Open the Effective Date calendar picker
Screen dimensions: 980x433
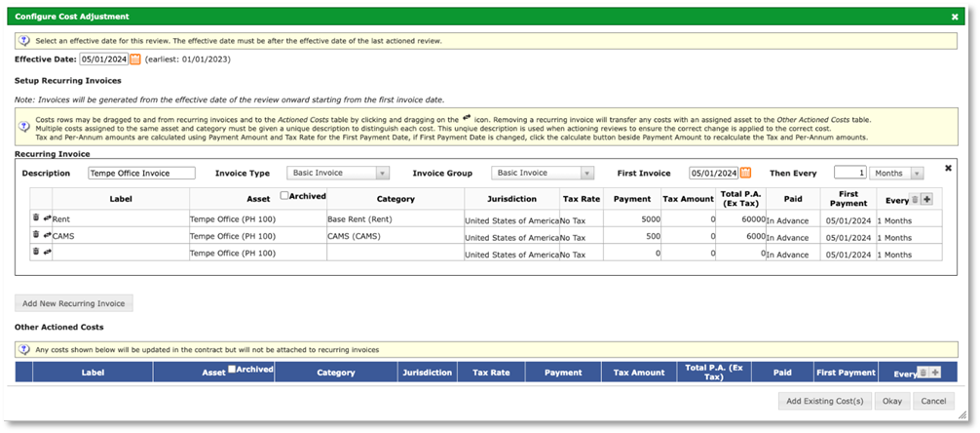135,59
